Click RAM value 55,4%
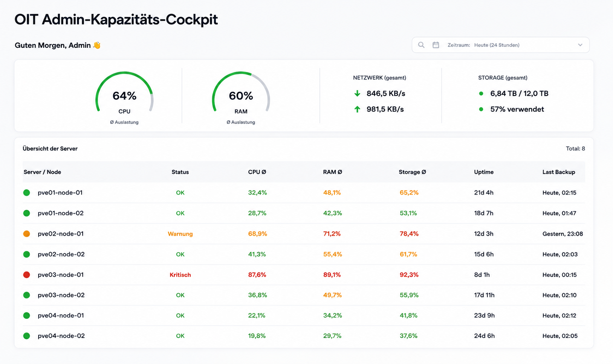Viewport: 613px width, 364px height. (332, 254)
